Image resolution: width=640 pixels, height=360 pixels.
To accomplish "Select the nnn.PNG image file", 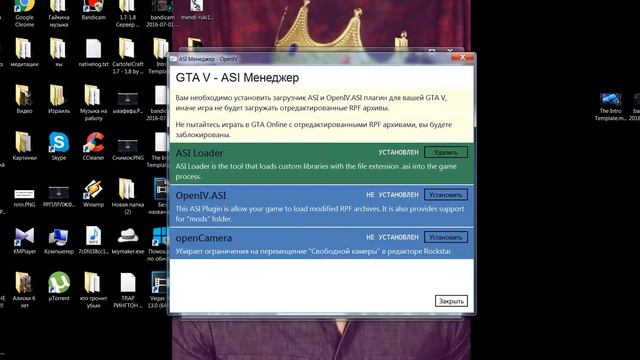I will click(x=24, y=198).
